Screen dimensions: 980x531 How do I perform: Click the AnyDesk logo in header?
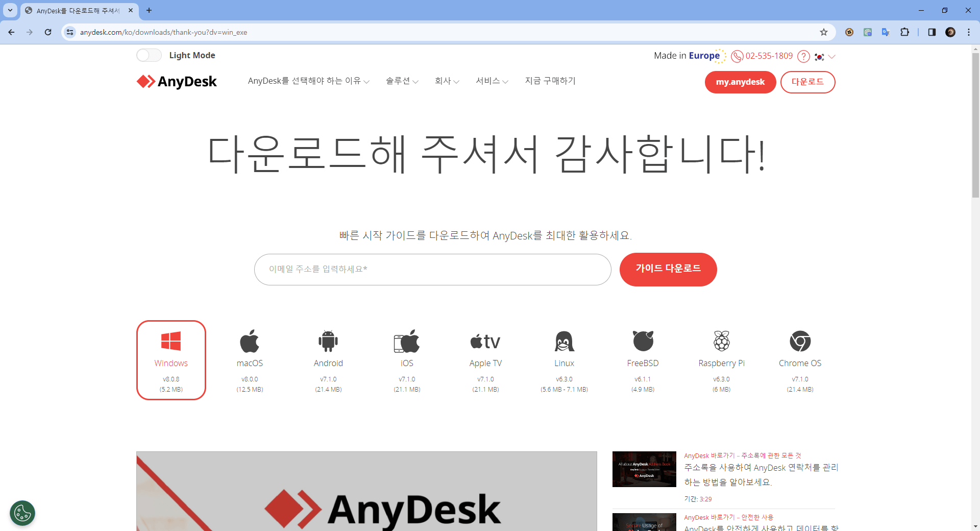[x=177, y=82]
